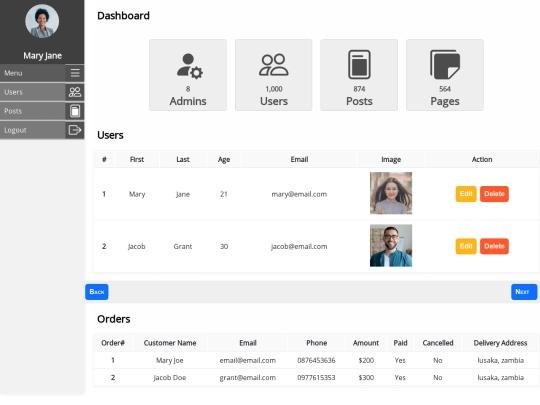
Task: Click the $200 amount cell
Action: (x=366, y=361)
